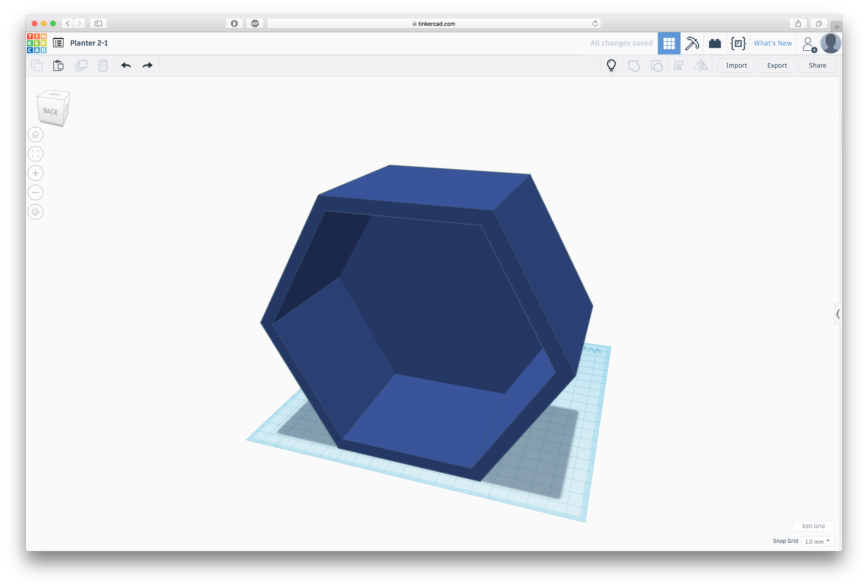
Task: Click the Share button
Action: click(x=817, y=65)
